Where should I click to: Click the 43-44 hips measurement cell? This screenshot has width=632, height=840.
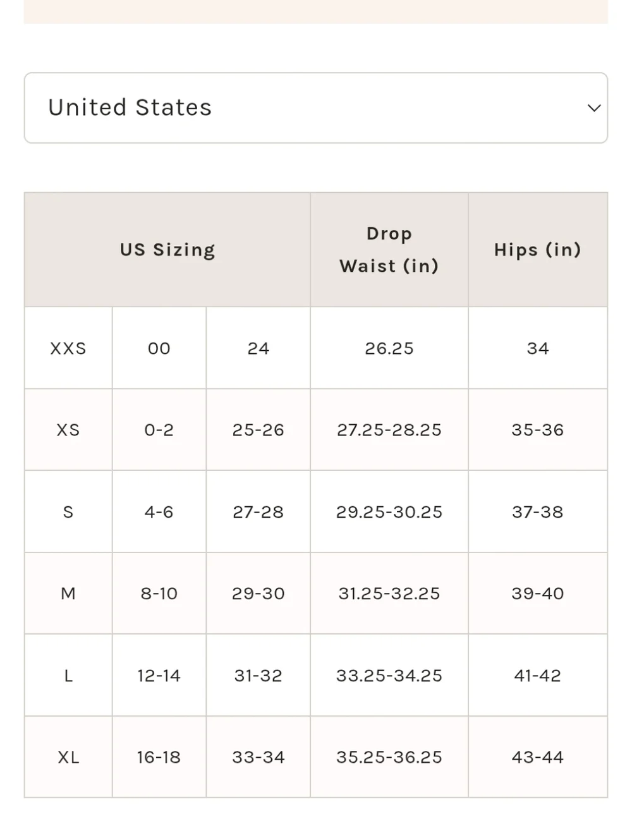[x=537, y=757]
